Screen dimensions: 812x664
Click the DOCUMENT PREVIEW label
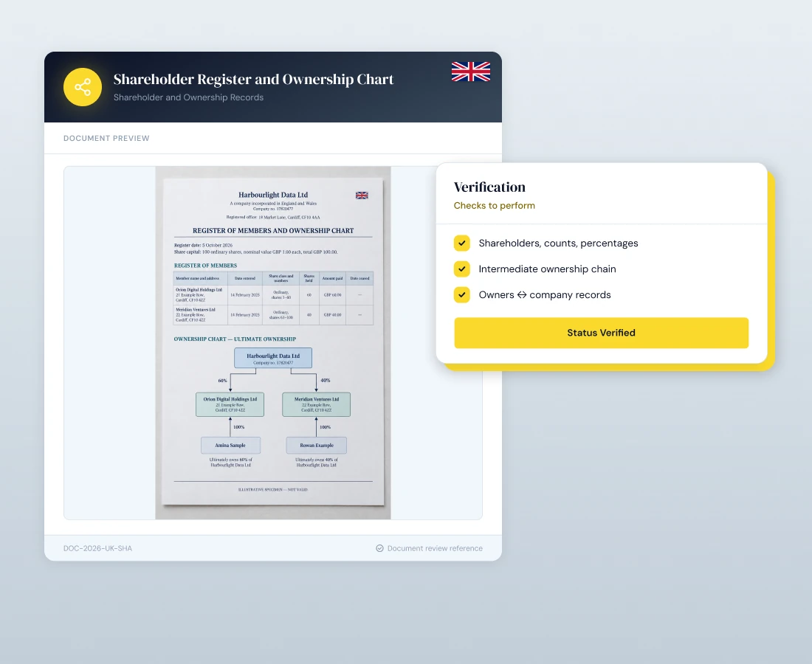point(106,138)
